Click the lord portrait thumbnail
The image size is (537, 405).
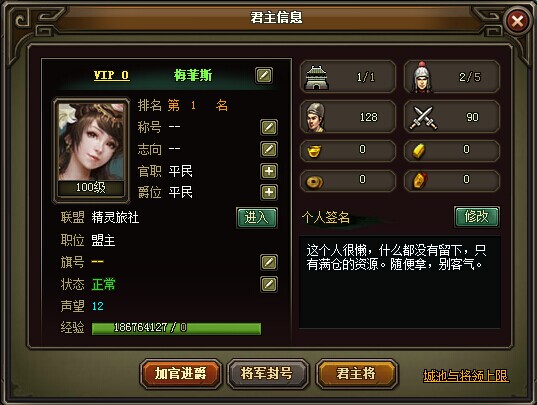click(91, 142)
